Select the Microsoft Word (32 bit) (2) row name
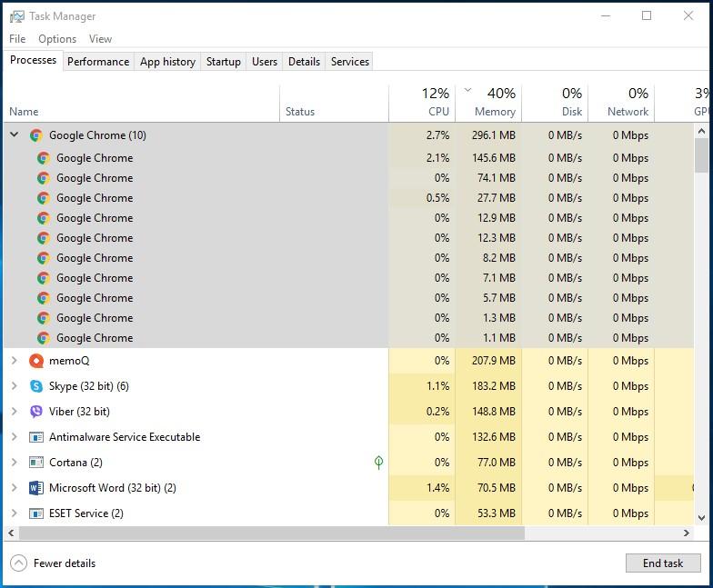The width and height of the screenshot is (713, 588). pos(113,488)
